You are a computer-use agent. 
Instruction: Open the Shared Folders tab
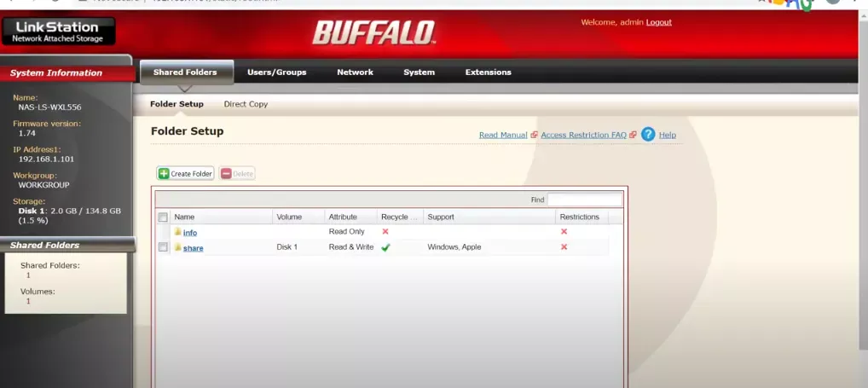tap(185, 72)
